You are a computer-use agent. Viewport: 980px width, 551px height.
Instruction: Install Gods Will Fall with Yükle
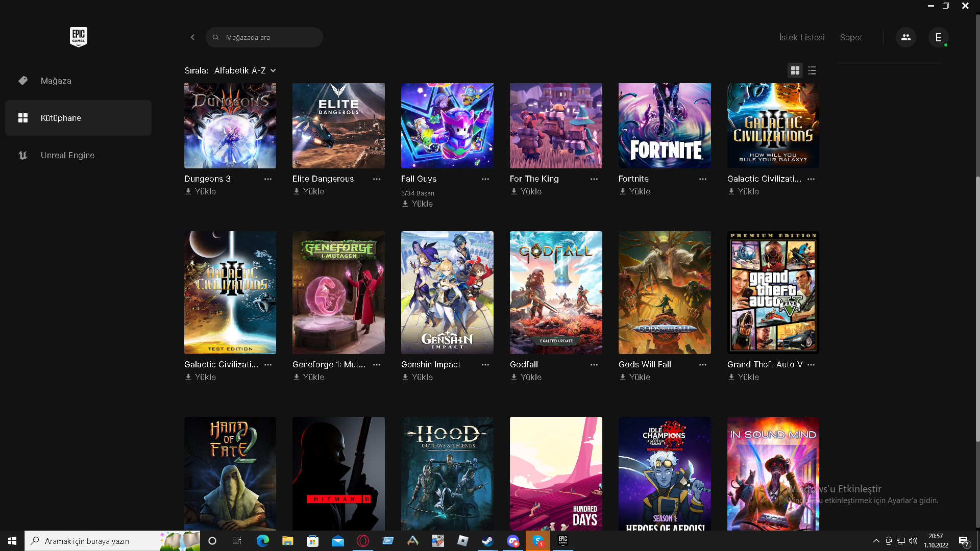click(634, 377)
